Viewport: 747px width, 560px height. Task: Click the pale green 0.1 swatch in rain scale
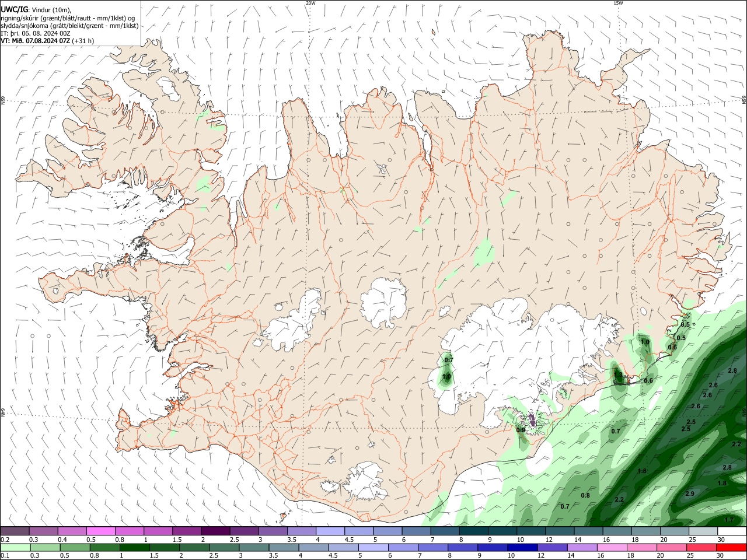pyautogui.click(x=15, y=547)
